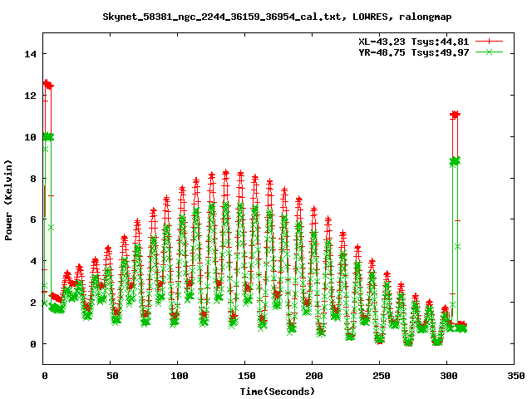Click y-axis tick label 14

click(x=30, y=54)
